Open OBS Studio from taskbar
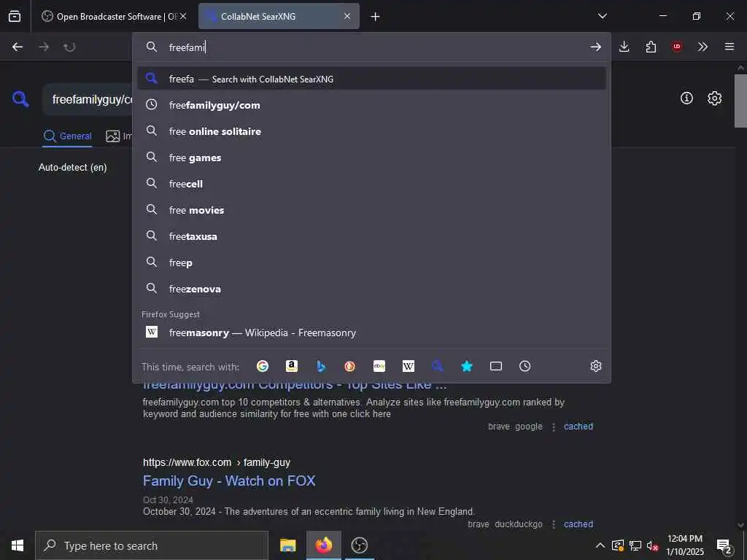 tap(359, 545)
